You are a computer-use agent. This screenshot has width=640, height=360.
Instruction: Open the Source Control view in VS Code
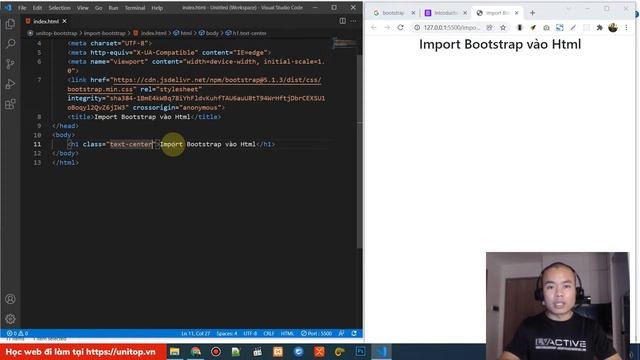10,64
